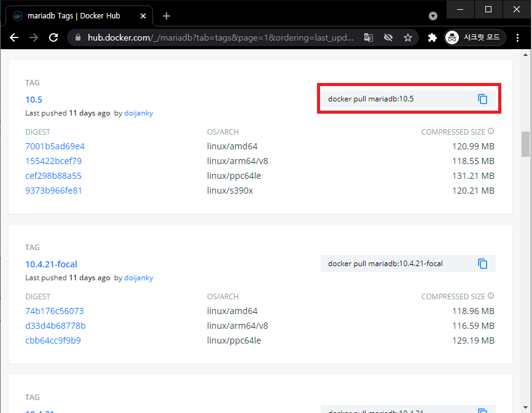Open digest cef298b88a55
Viewport: 532px width, 413px height.
click(53, 176)
